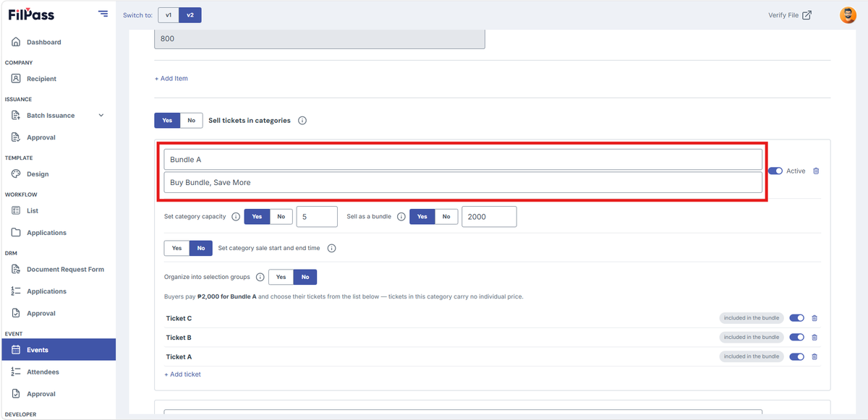
Task: Select Yes for category sale start time
Action: click(x=176, y=248)
